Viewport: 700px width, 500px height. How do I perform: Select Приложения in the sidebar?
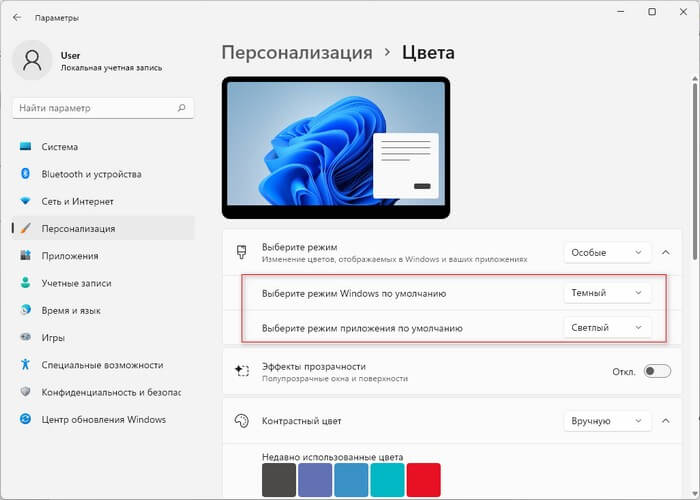click(104, 255)
